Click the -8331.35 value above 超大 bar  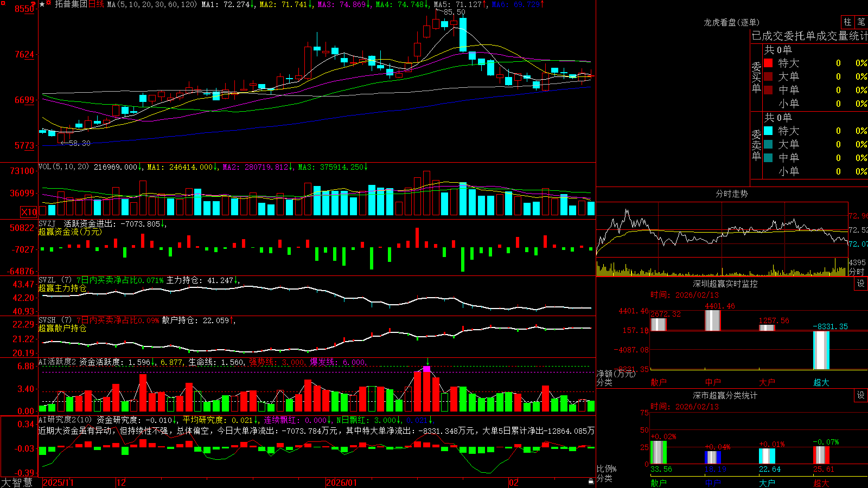coord(830,326)
